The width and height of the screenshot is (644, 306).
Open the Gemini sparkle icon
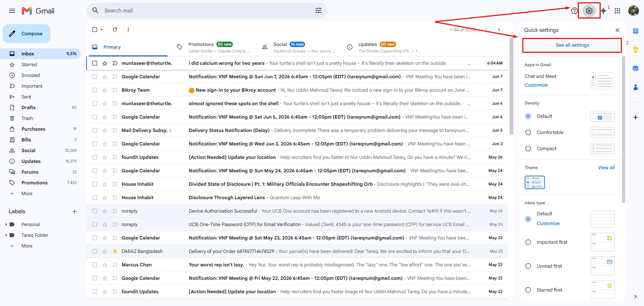[x=603, y=11]
